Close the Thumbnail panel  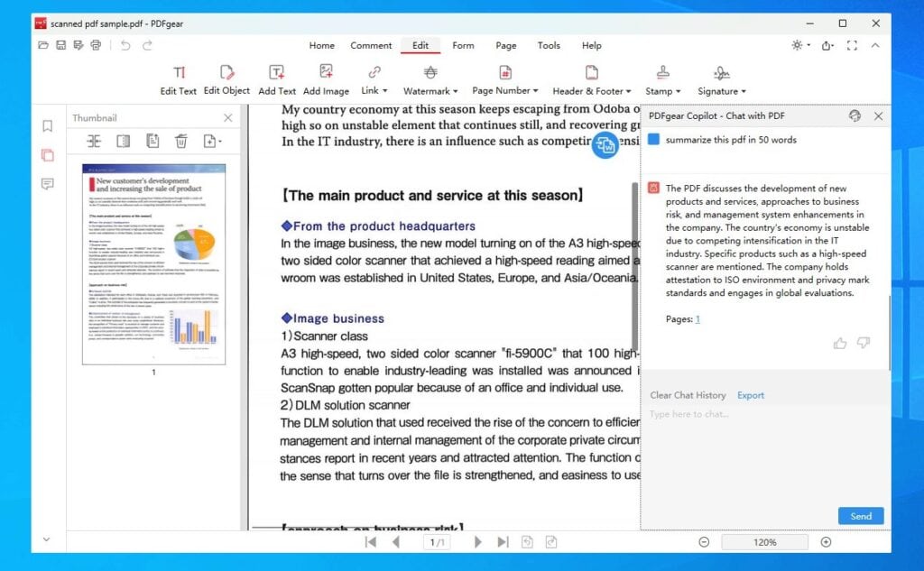(228, 118)
